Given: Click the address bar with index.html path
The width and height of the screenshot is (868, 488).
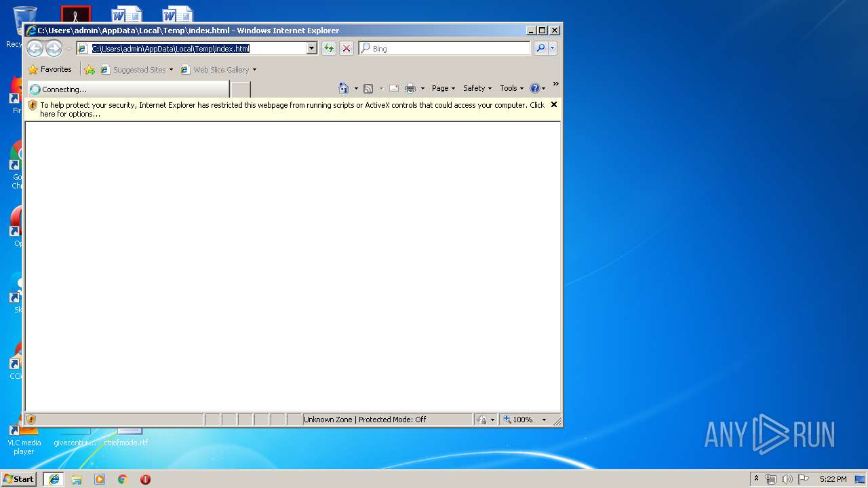Looking at the screenshot, I should coord(192,48).
